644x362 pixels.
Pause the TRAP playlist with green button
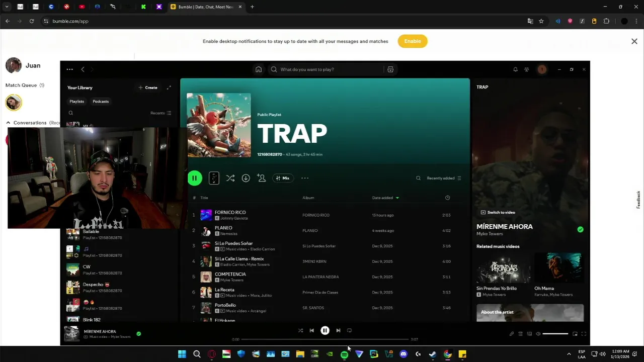(194, 178)
